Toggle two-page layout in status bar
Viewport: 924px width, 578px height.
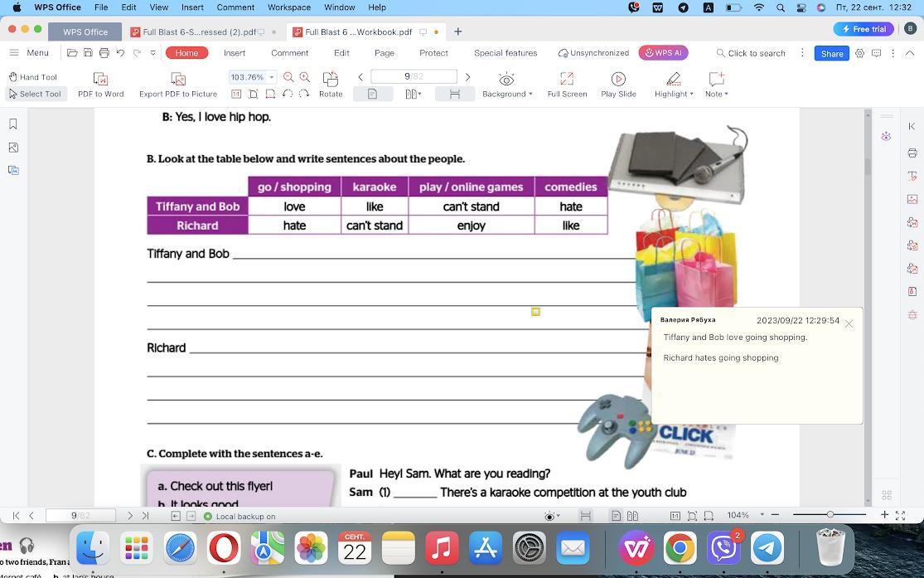tap(632, 516)
